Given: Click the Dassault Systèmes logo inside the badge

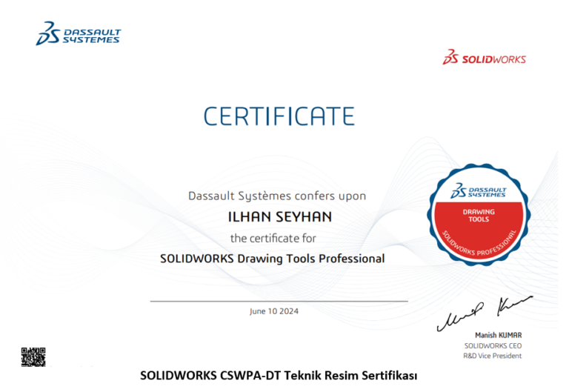Looking at the screenshot, I should point(478,190).
